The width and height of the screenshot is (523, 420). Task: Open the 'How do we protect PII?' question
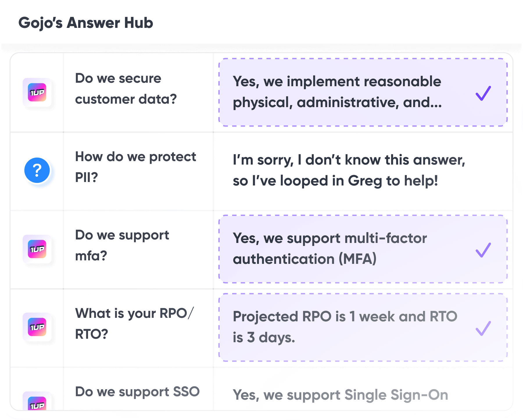135,167
